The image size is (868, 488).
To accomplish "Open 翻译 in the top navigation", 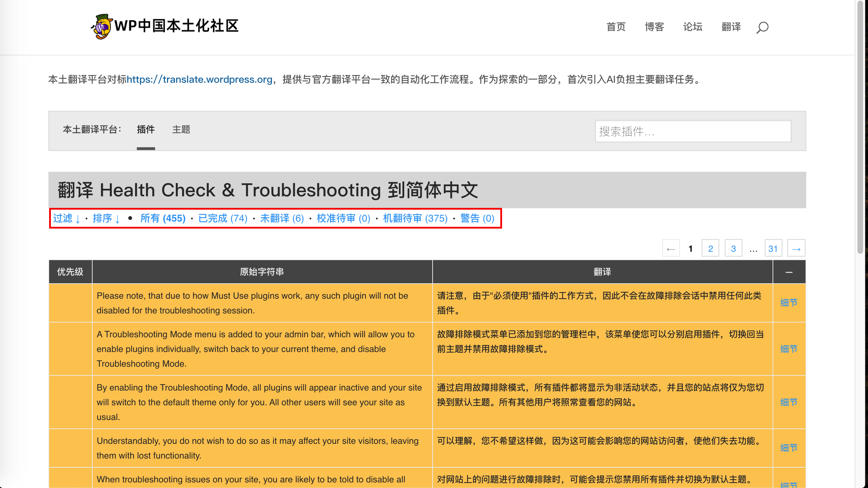I will click(x=731, y=27).
